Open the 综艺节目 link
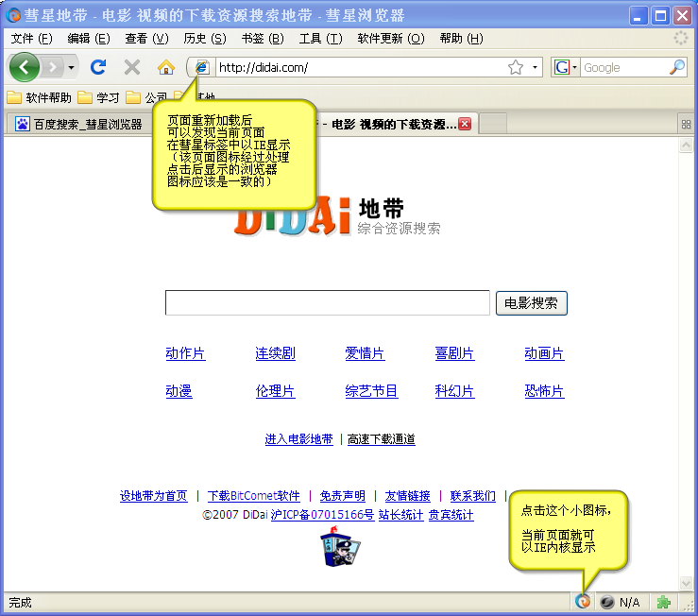The height and width of the screenshot is (616, 698). tap(371, 390)
